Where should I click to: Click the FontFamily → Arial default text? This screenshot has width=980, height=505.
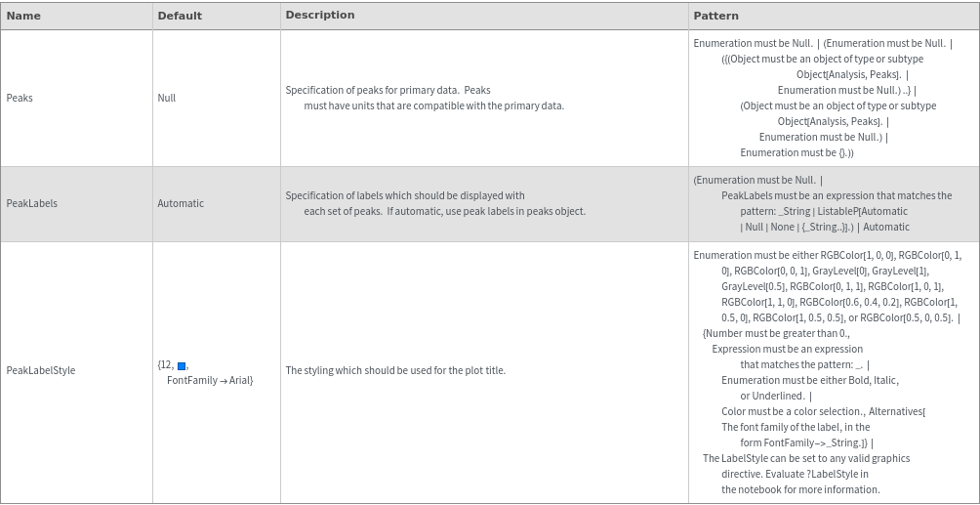(210, 380)
